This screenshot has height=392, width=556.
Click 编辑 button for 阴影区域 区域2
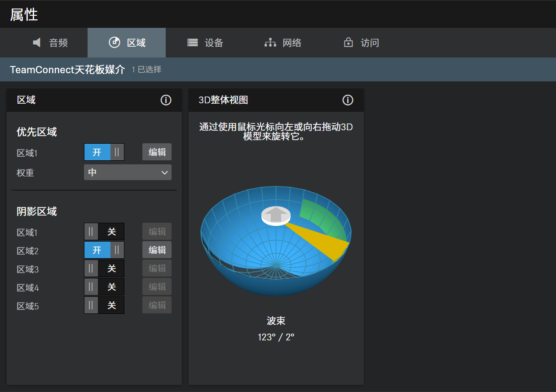[157, 250]
